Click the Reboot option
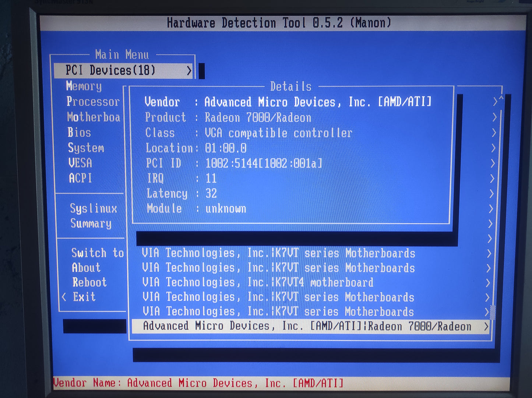 coord(89,282)
